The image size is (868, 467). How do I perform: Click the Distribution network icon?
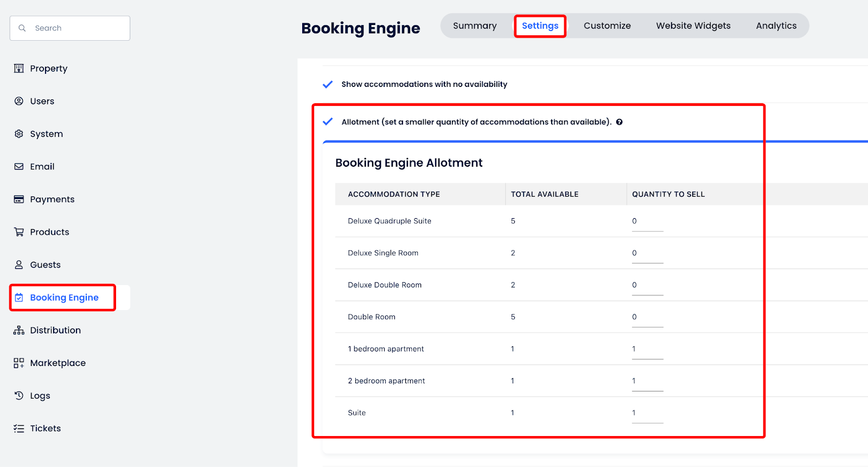point(19,330)
